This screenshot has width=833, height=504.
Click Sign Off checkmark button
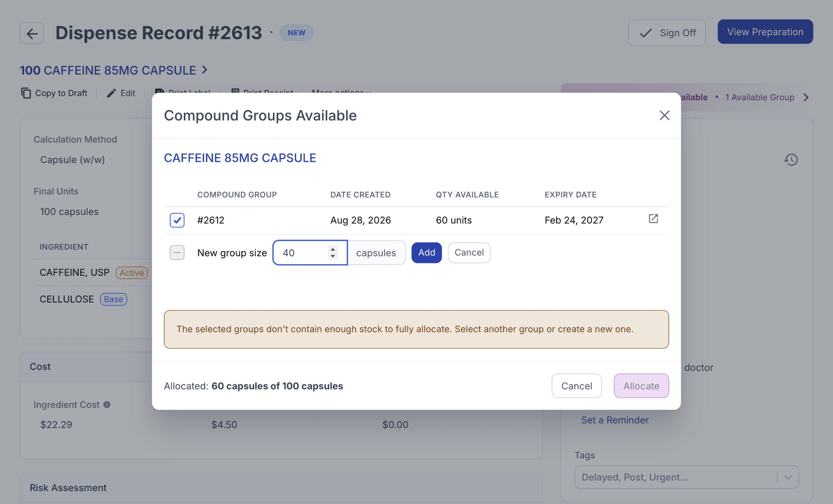(666, 33)
